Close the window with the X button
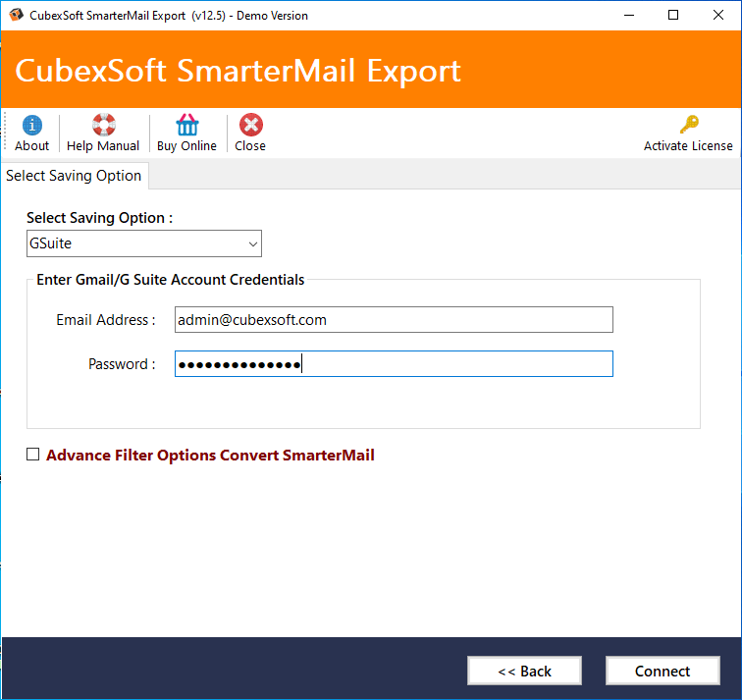Image resolution: width=742 pixels, height=700 pixels. [x=717, y=15]
